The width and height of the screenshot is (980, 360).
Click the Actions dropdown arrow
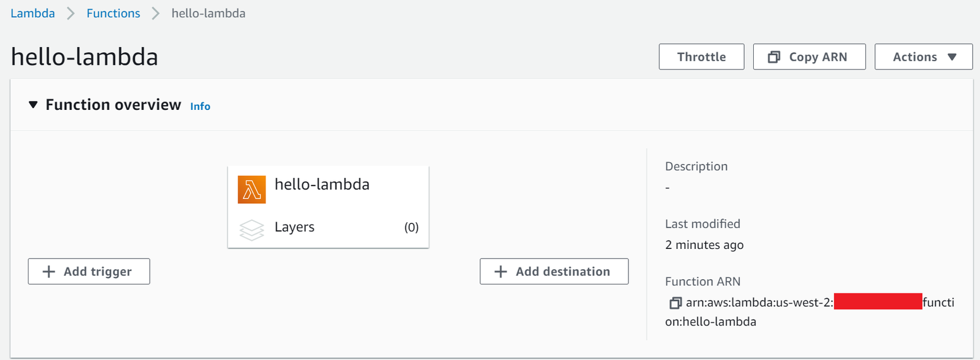pos(952,57)
